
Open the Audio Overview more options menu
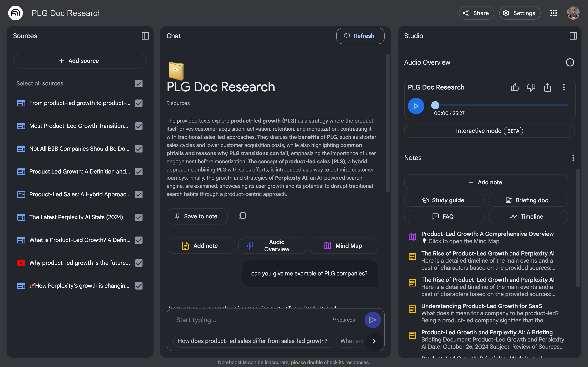(x=564, y=87)
